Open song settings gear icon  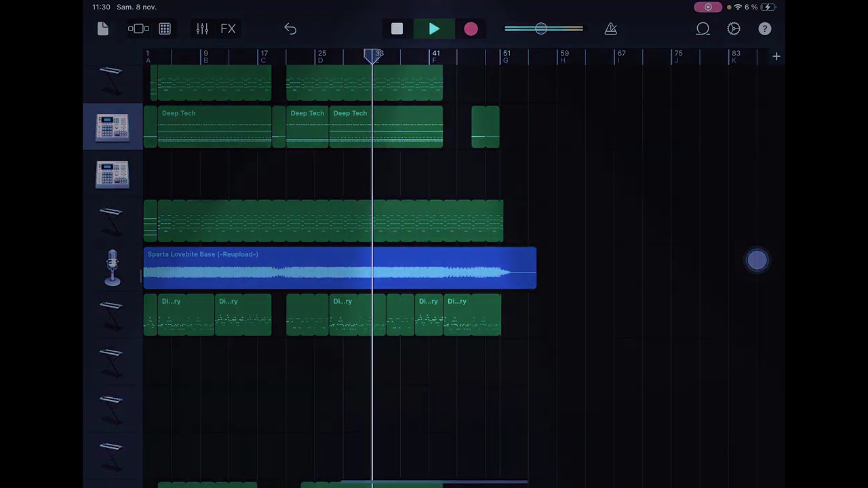(x=734, y=28)
